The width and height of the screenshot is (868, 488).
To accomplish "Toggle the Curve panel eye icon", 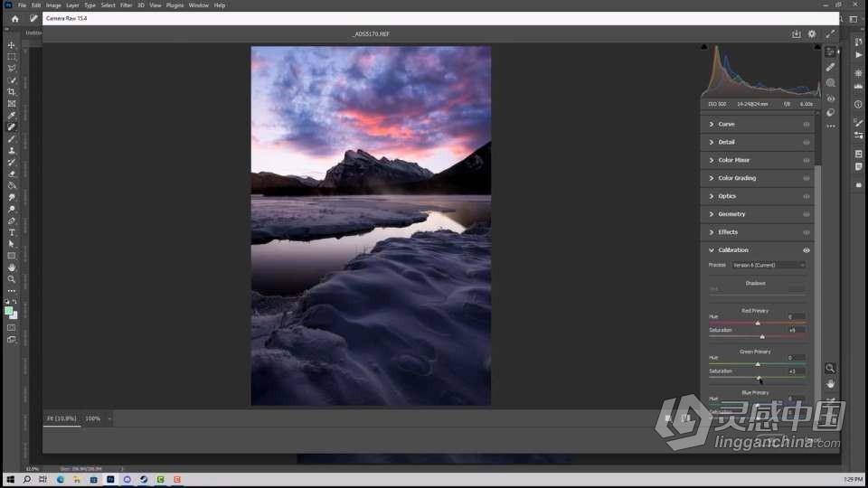I will [806, 124].
